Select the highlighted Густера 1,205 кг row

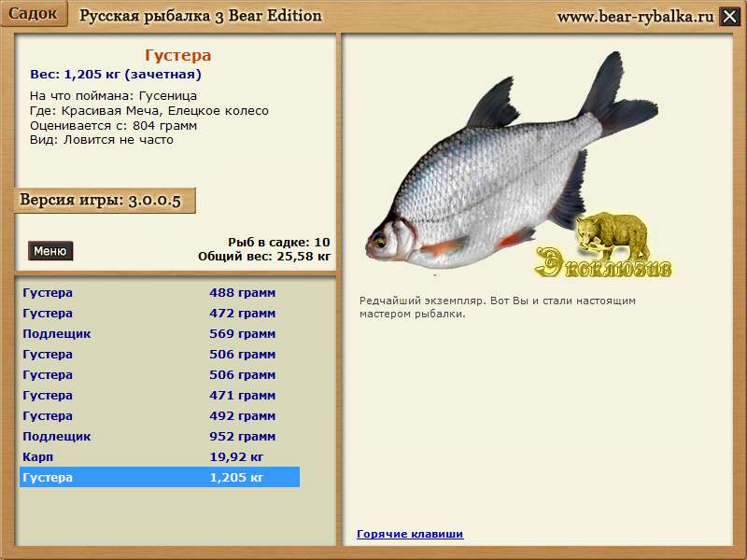tap(159, 478)
